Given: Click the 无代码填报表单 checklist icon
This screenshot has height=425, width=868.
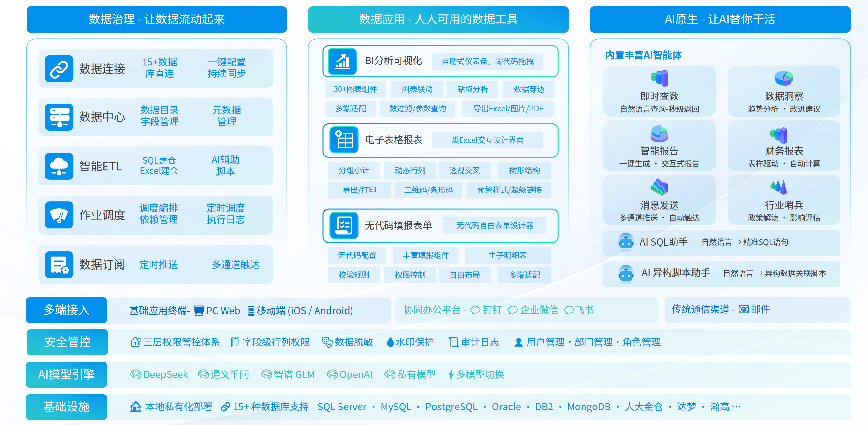Looking at the screenshot, I should pyautogui.click(x=344, y=225).
